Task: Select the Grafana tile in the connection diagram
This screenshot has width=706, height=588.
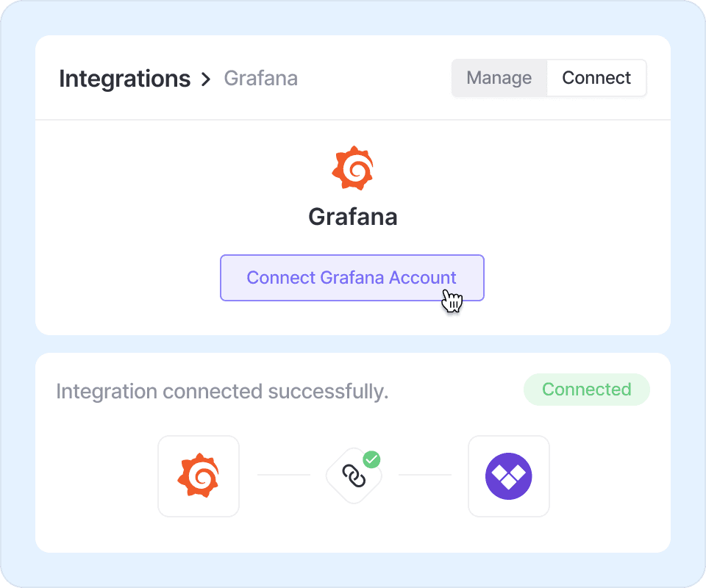Action: (x=199, y=476)
